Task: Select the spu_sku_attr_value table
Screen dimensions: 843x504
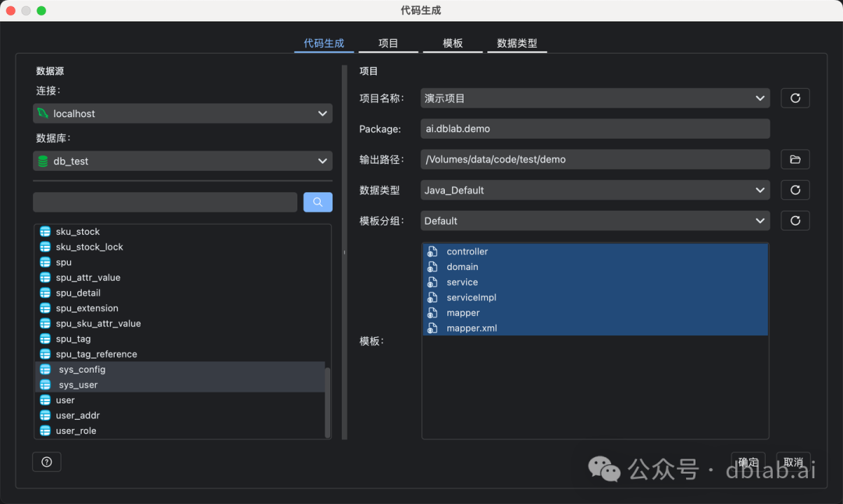Action: [182, 324]
